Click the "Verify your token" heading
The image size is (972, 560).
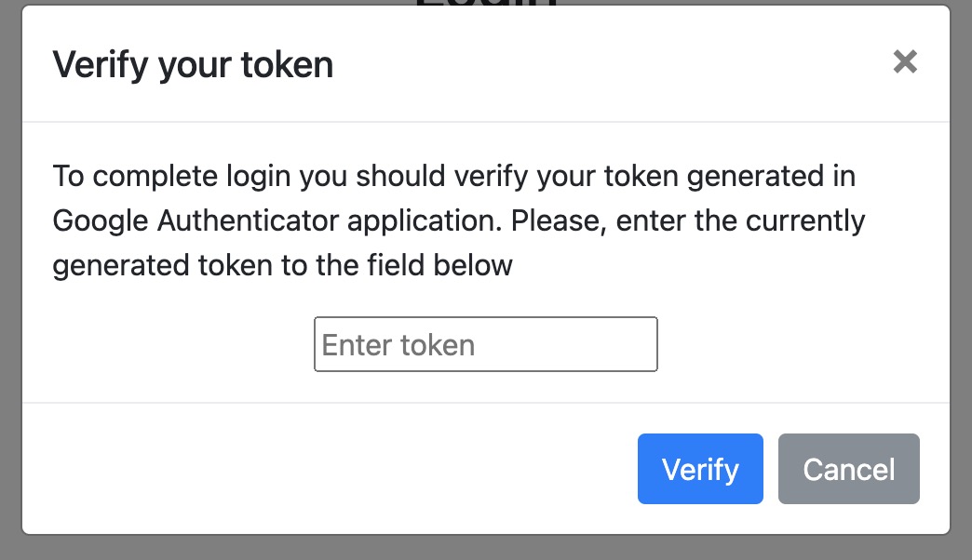[193, 65]
